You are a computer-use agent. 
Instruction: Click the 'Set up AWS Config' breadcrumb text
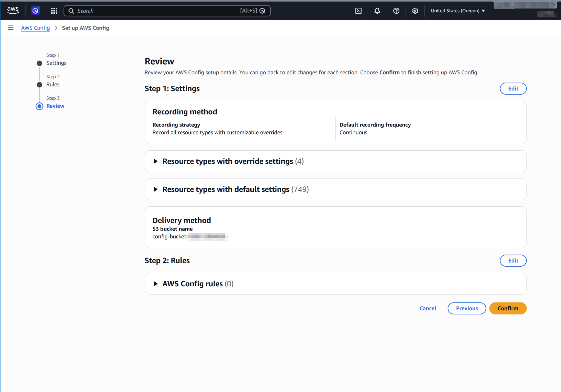point(85,28)
